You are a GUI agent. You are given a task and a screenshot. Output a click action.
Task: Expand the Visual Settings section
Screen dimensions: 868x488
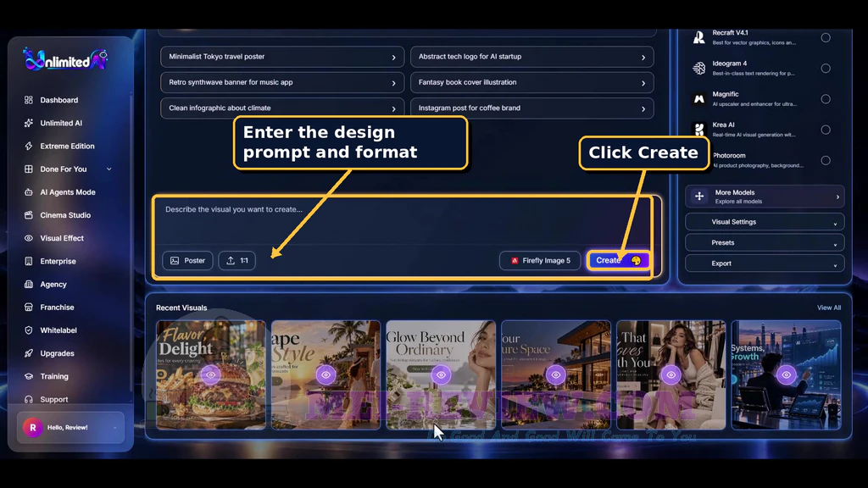click(x=765, y=222)
